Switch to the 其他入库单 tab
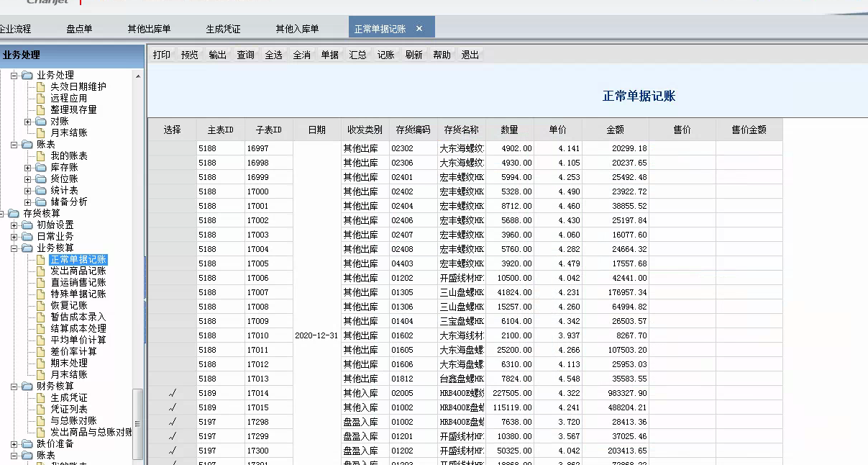The height and width of the screenshot is (465, 868). 297,29
